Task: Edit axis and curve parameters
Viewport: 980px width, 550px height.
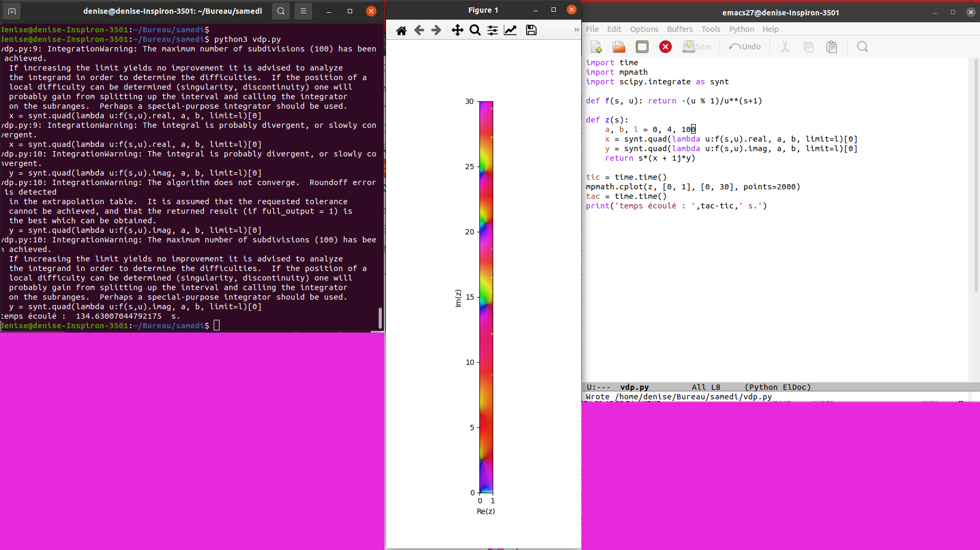Action: click(x=510, y=30)
